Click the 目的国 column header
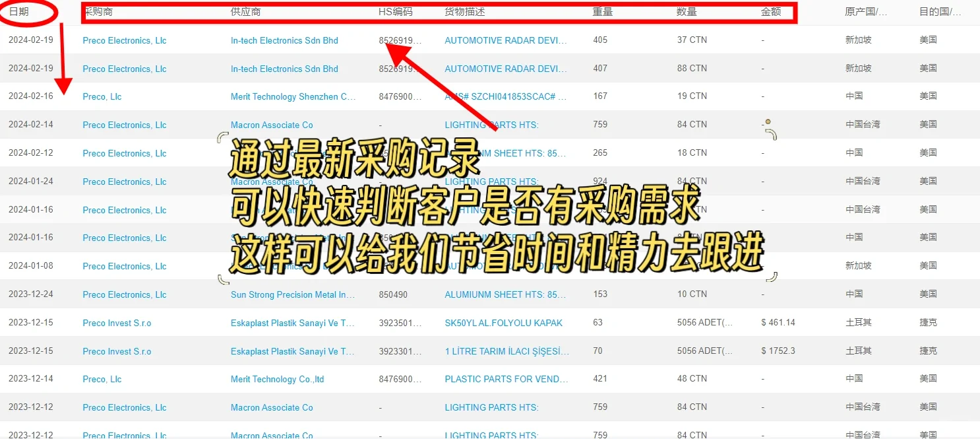980x439 pixels. (940, 12)
